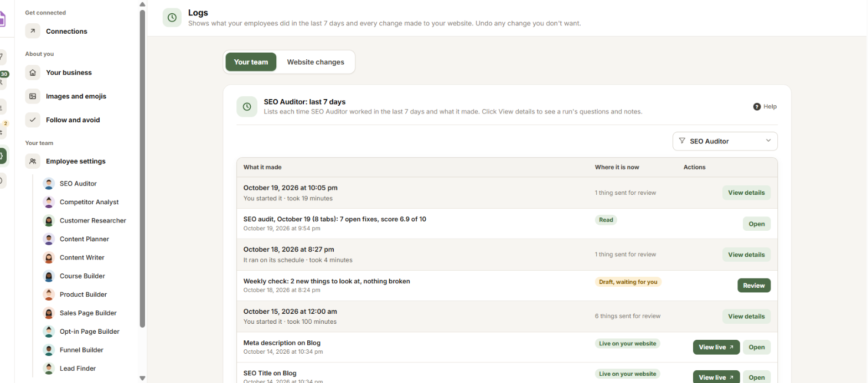The width and height of the screenshot is (868, 383).
Task: Review the Weekly check draft
Action: [754, 286]
